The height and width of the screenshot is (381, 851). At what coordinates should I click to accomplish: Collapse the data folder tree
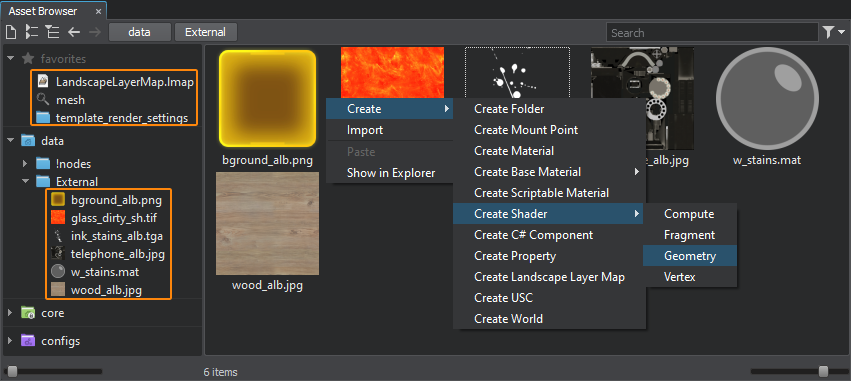10,141
